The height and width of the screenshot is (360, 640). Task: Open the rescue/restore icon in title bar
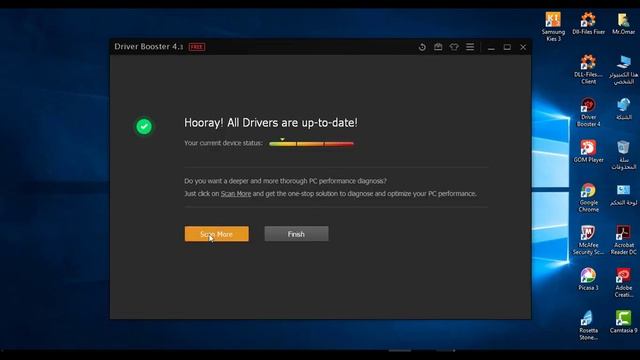coord(422,47)
